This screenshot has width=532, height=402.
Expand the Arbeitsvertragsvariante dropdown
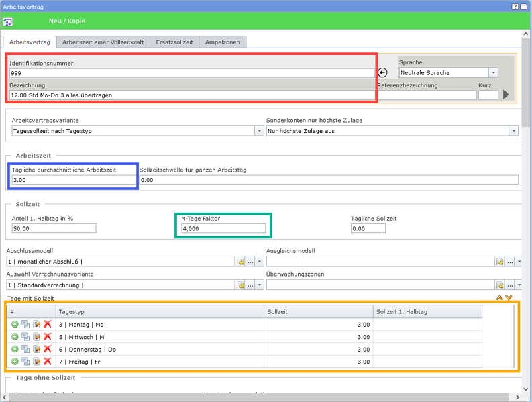[x=259, y=131]
